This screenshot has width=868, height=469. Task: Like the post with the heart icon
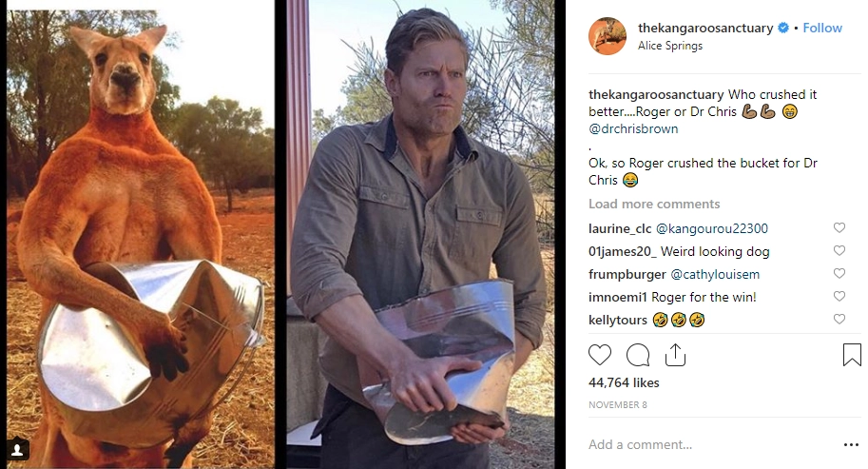600,356
